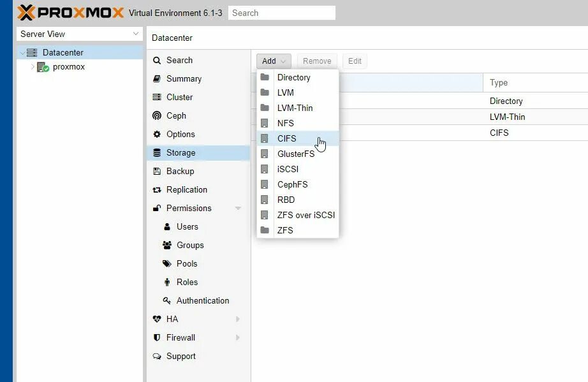Screen dimensions: 588x382
Task: Pick CephFS from the Add menu
Action: point(298,184)
